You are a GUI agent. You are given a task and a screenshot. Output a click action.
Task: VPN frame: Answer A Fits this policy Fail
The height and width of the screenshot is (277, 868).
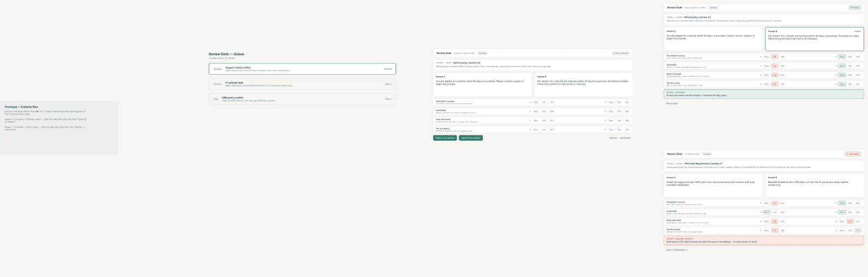point(775,230)
